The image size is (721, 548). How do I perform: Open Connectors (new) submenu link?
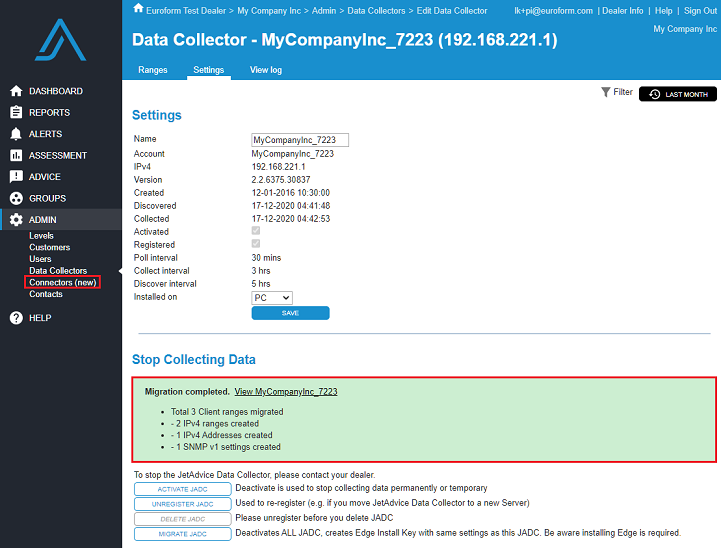63,282
